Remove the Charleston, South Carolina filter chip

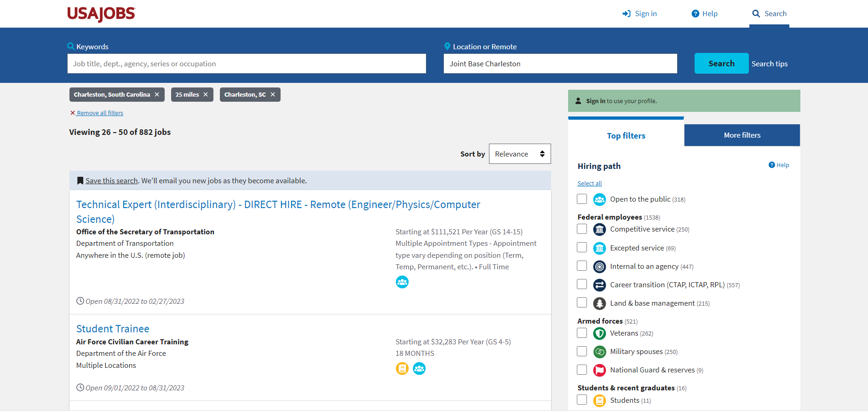coord(157,94)
